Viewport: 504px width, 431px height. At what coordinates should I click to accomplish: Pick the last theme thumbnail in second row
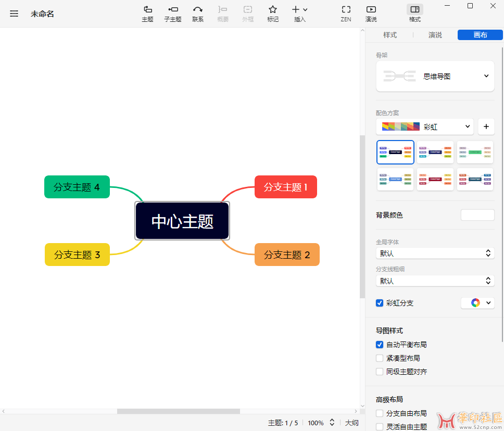(x=475, y=180)
